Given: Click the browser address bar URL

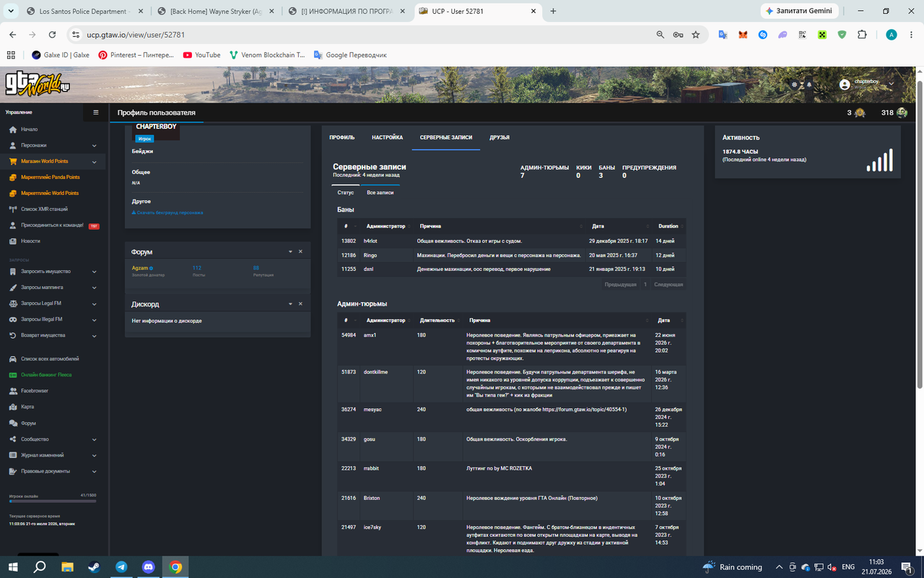Looking at the screenshot, I should 136,35.
